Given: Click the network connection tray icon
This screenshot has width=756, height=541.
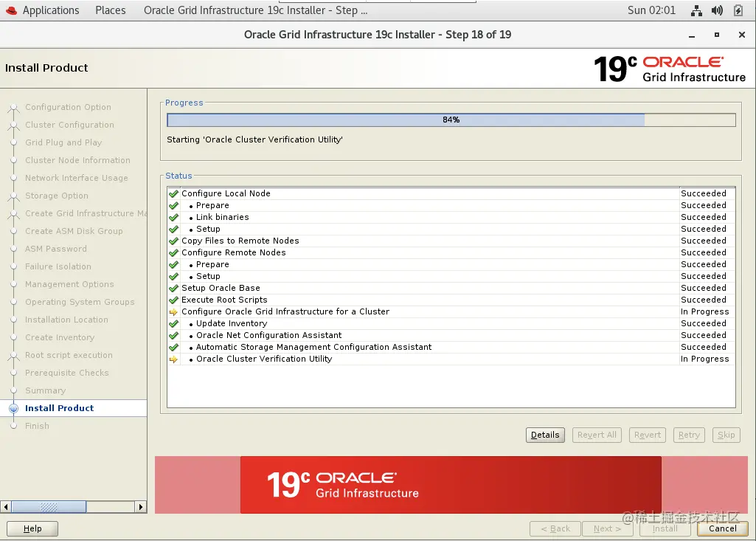Looking at the screenshot, I should [696, 10].
